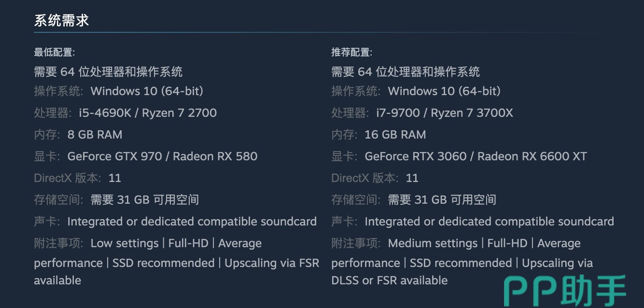The image size is (644, 308).
Task: Select the 最低配置 label
Action: click(x=54, y=52)
